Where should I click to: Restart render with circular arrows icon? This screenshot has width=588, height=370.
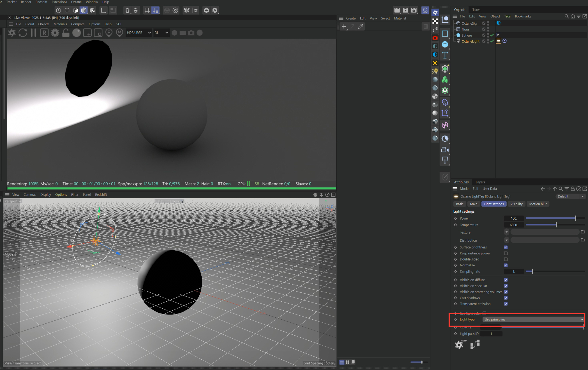tap(23, 33)
